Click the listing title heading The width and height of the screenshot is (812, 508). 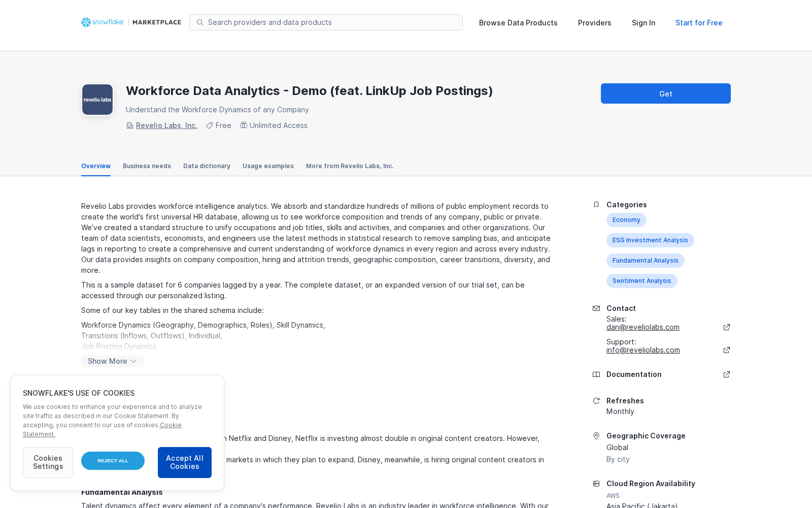pyautogui.click(x=310, y=91)
